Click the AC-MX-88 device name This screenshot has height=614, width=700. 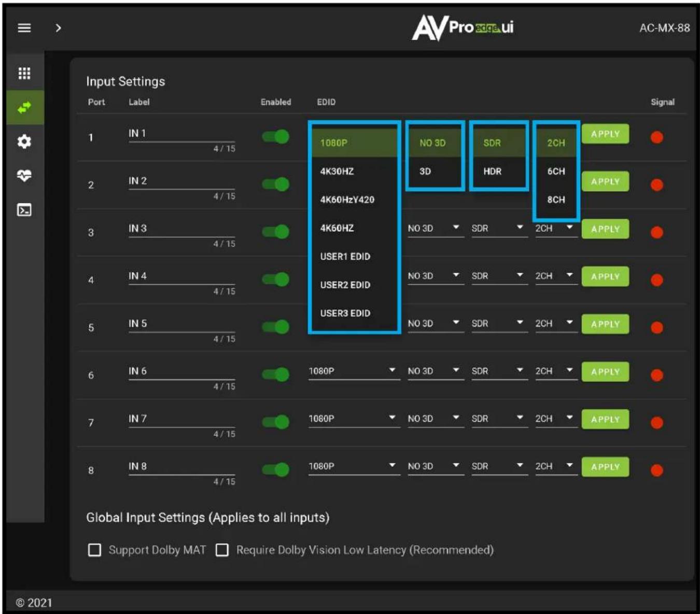[664, 28]
